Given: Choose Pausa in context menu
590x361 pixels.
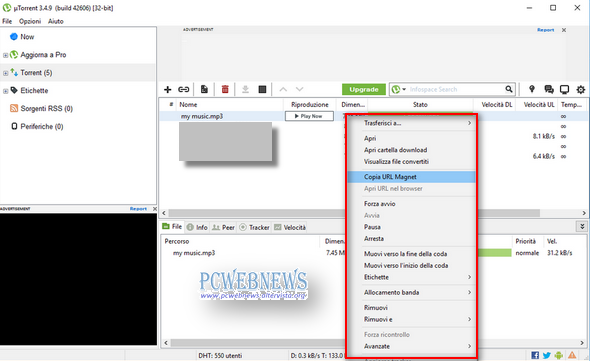Looking at the screenshot, I should 411,227.
